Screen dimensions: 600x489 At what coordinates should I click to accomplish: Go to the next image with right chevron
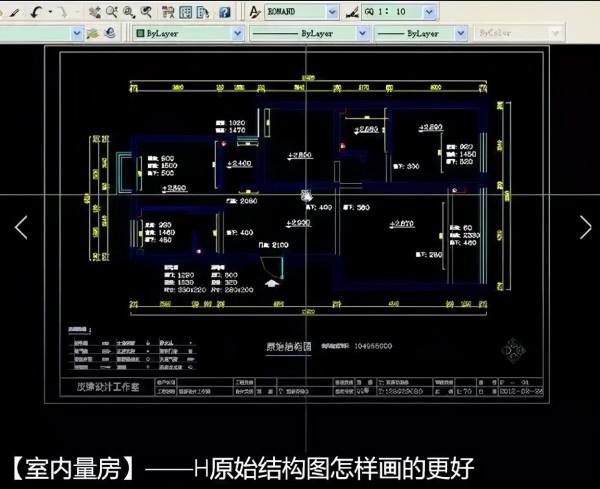coord(585,227)
